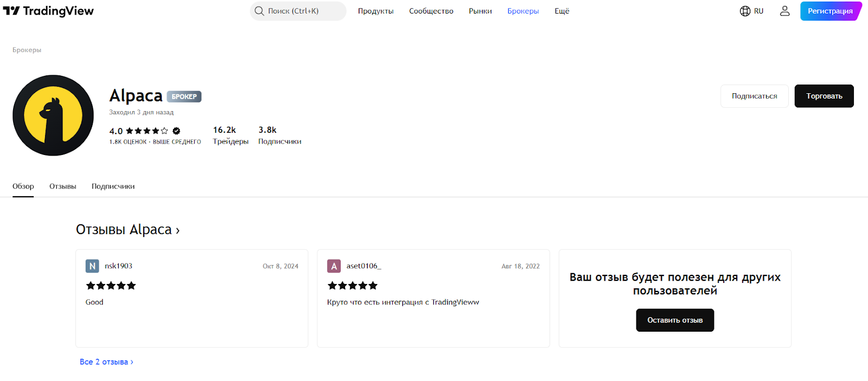This screenshot has height=381, width=868.
Task: Open the user profile icon
Action: coord(784,11)
